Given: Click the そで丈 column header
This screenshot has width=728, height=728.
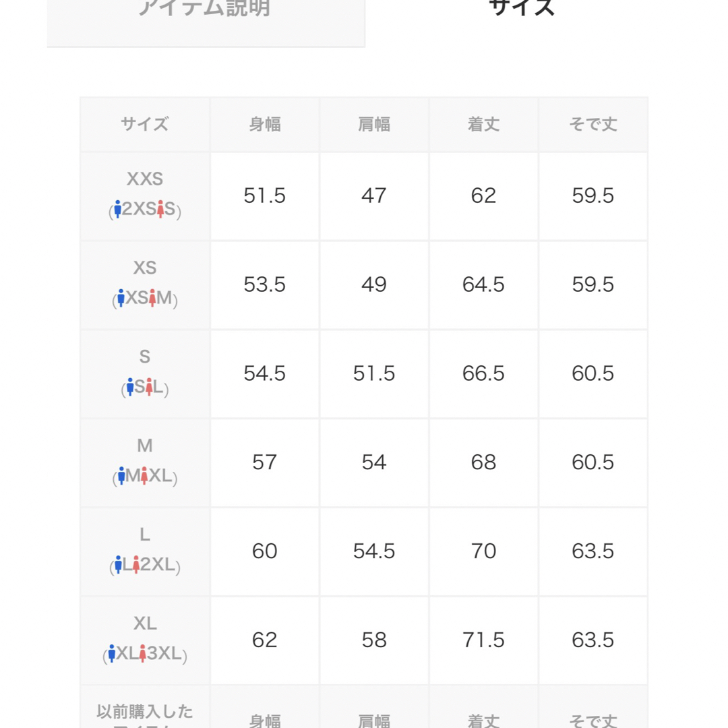Looking at the screenshot, I should 593,125.
